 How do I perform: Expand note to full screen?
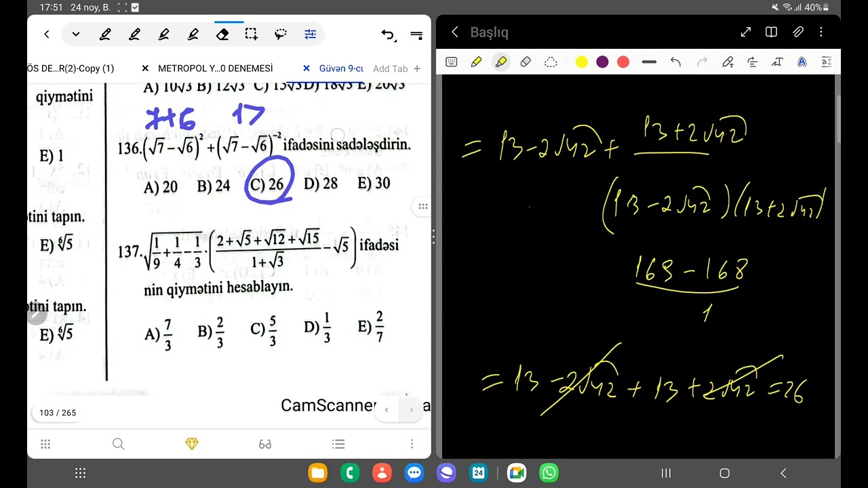click(x=746, y=32)
